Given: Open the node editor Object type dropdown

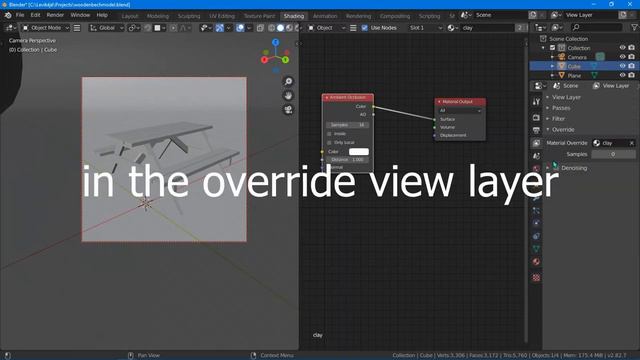Looking at the screenshot, I should click(x=327, y=28).
